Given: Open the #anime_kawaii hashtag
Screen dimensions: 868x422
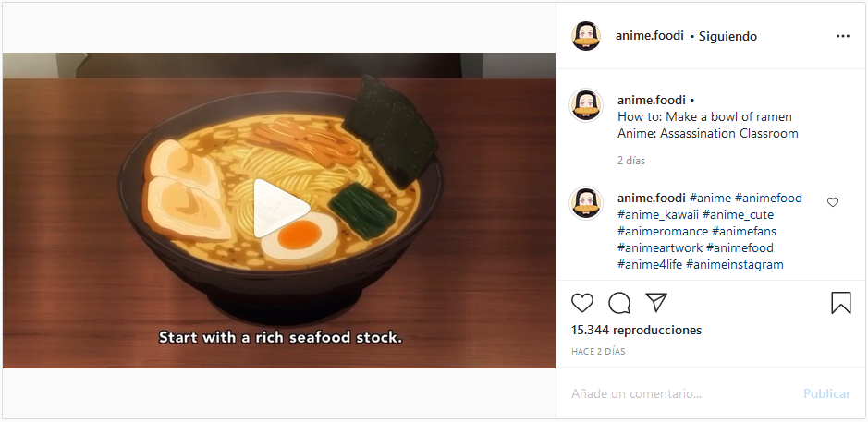Looking at the screenshot, I should (658, 214).
